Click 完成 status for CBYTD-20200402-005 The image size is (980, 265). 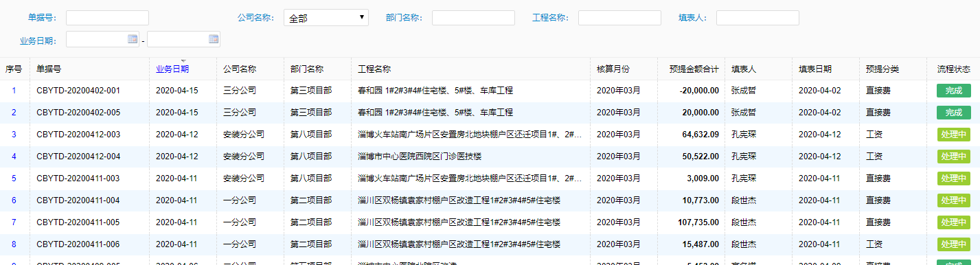click(x=954, y=113)
